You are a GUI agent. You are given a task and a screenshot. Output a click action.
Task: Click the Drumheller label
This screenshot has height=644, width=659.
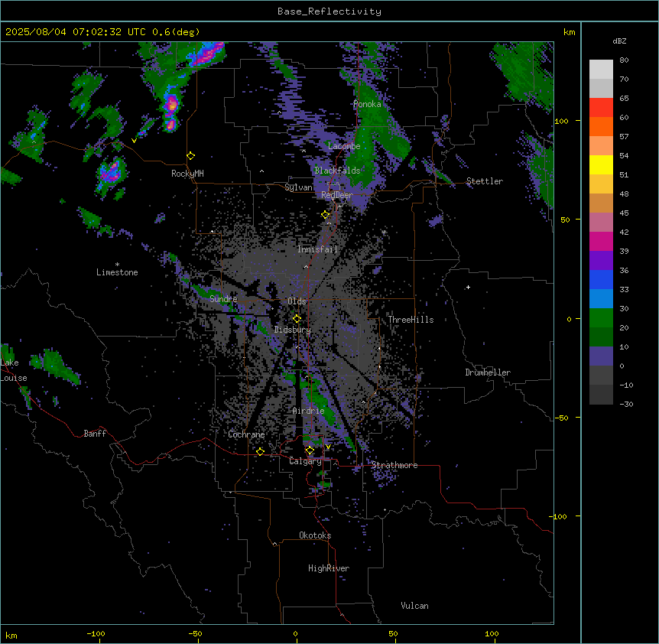coord(488,372)
